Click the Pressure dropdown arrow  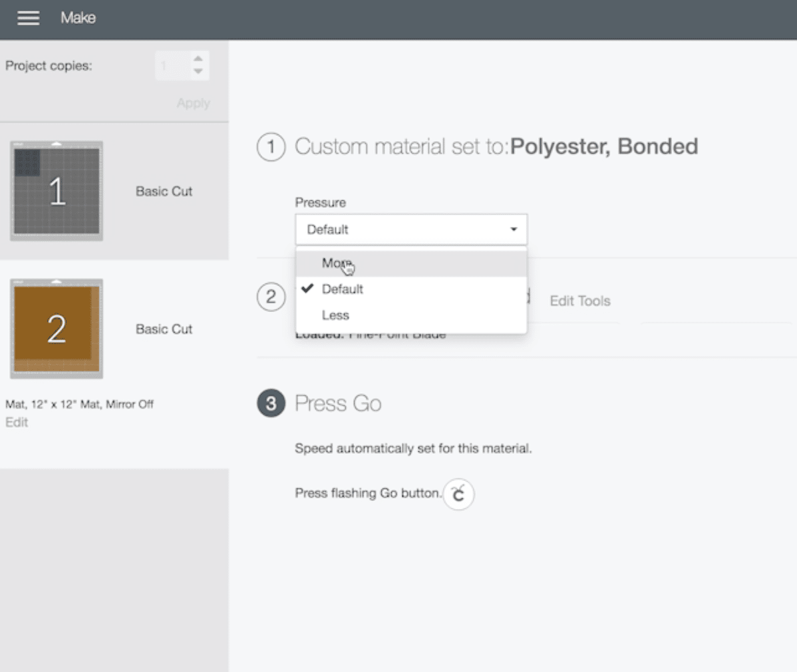pyautogui.click(x=514, y=230)
